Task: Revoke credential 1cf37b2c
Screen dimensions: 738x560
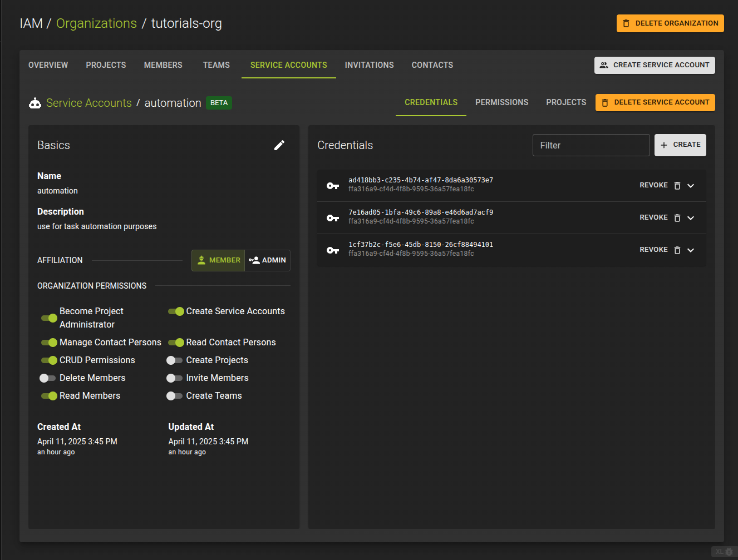Action: pyautogui.click(x=653, y=250)
